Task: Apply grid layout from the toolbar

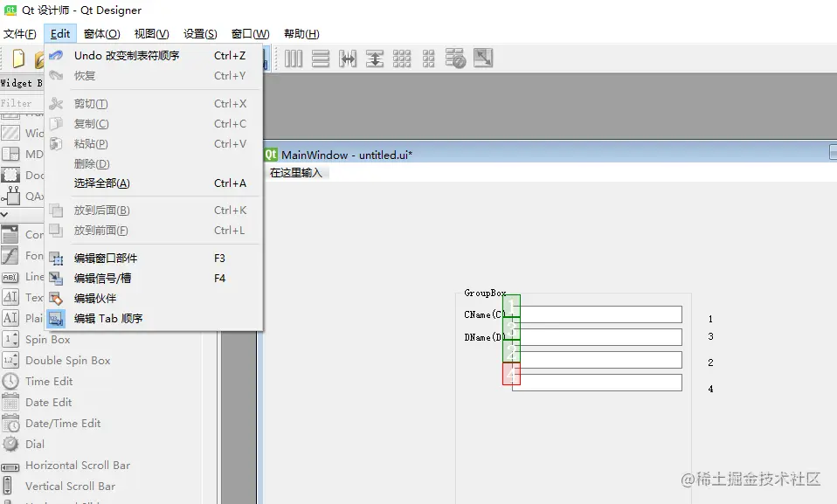Action: tap(403, 60)
